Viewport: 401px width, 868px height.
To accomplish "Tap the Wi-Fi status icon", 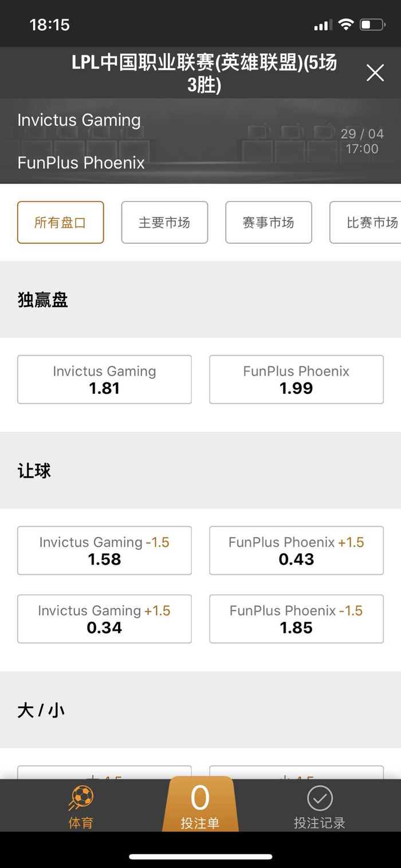I will (x=345, y=25).
